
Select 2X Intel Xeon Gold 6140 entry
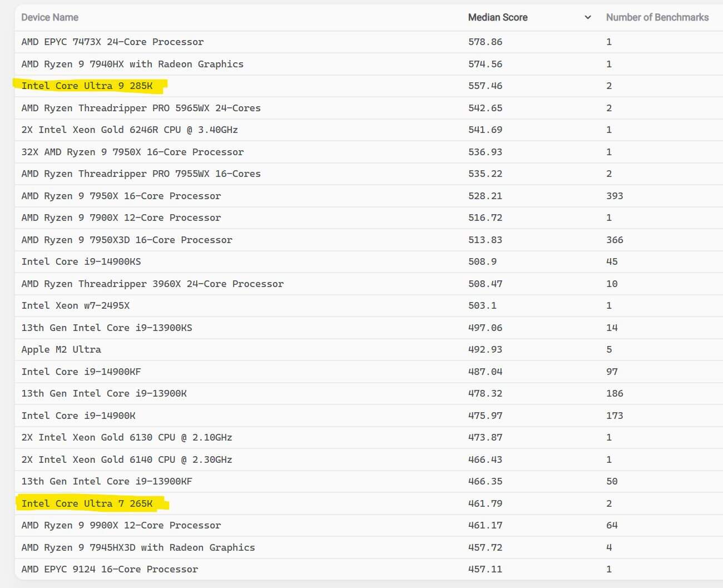(127, 459)
